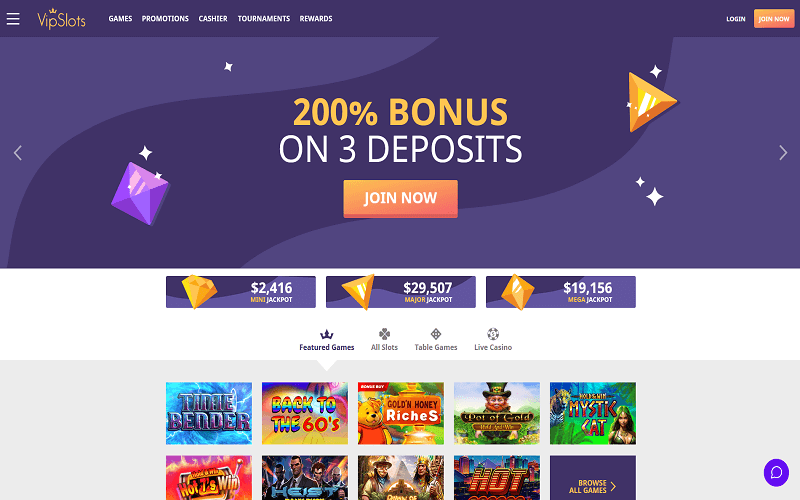Click the header Join Now button
Screen dimensions: 800x500
(x=774, y=19)
